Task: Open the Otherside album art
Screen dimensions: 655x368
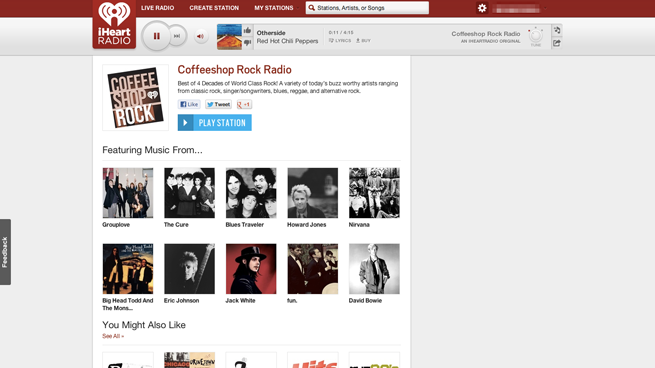Action: pos(229,37)
